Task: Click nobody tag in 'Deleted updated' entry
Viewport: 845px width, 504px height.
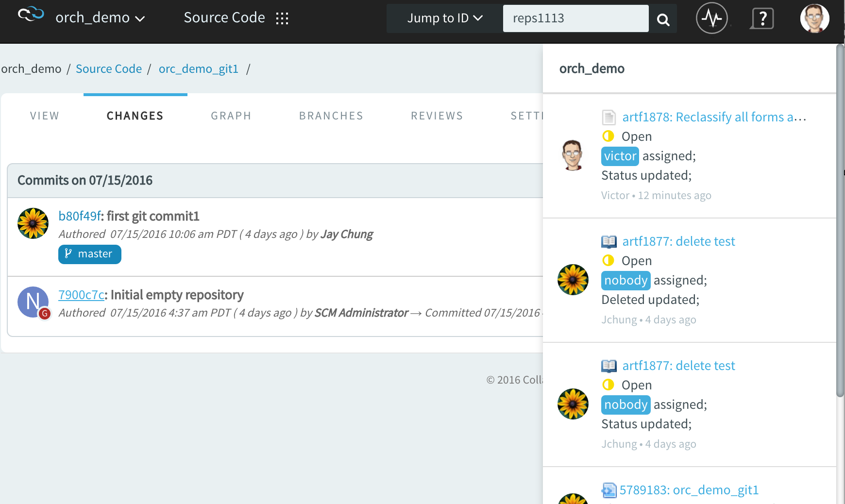Action: coord(626,280)
